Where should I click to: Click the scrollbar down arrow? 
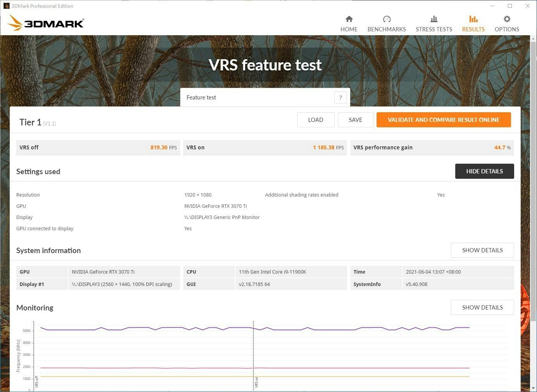534,388
